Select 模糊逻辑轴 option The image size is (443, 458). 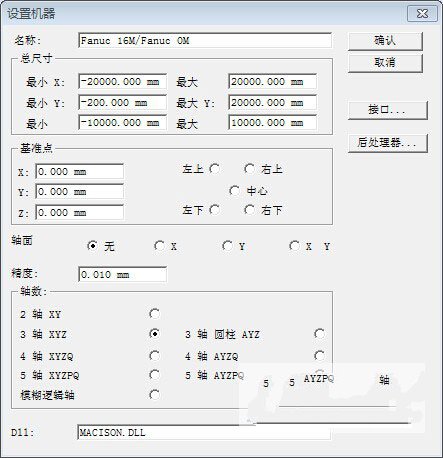point(154,395)
